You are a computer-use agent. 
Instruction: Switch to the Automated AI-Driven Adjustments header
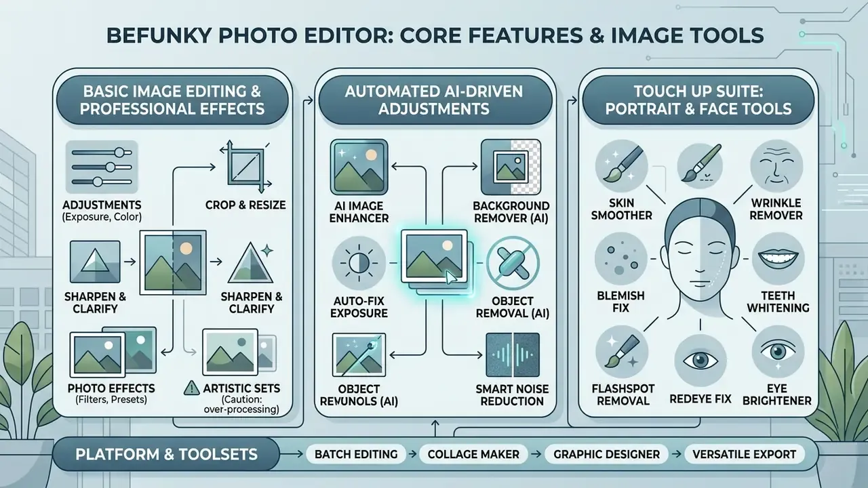coord(437,100)
